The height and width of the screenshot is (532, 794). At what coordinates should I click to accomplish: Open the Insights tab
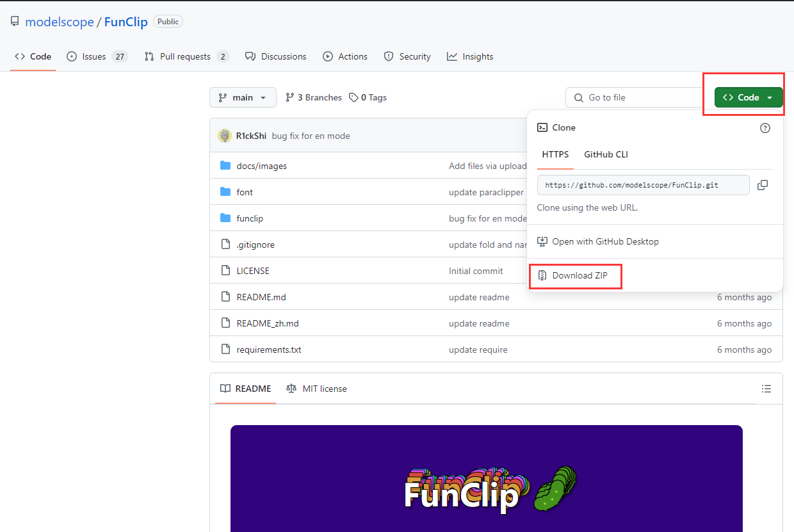pyautogui.click(x=470, y=56)
